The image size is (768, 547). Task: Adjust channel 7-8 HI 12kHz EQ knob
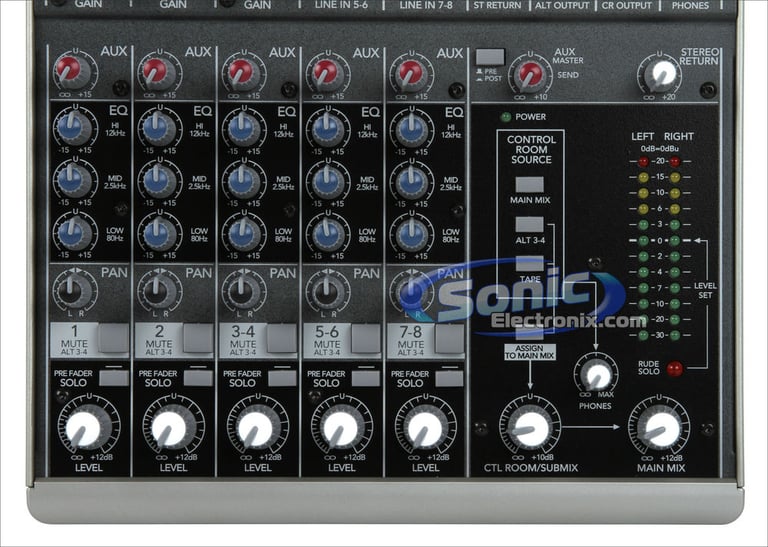click(x=410, y=130)
